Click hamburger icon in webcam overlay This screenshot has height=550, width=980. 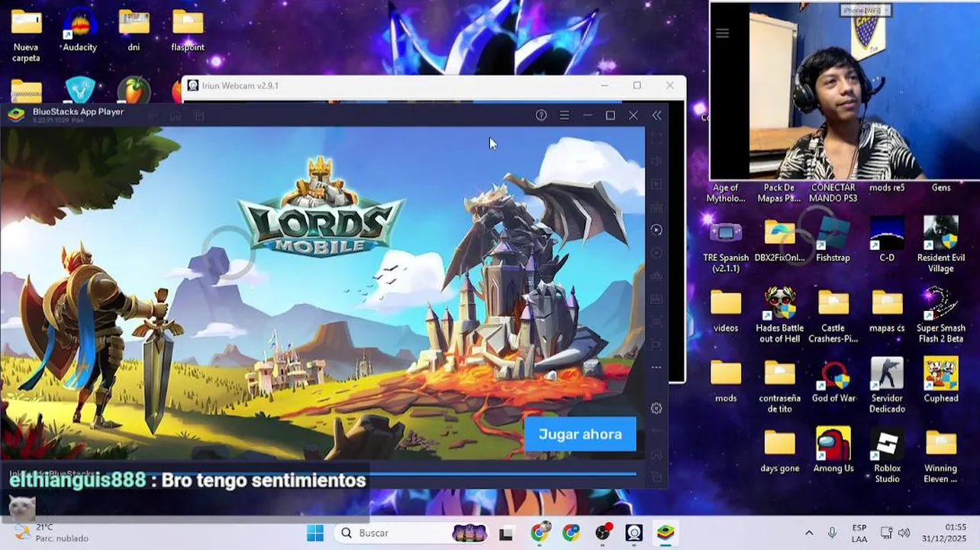tap(722, 33)
